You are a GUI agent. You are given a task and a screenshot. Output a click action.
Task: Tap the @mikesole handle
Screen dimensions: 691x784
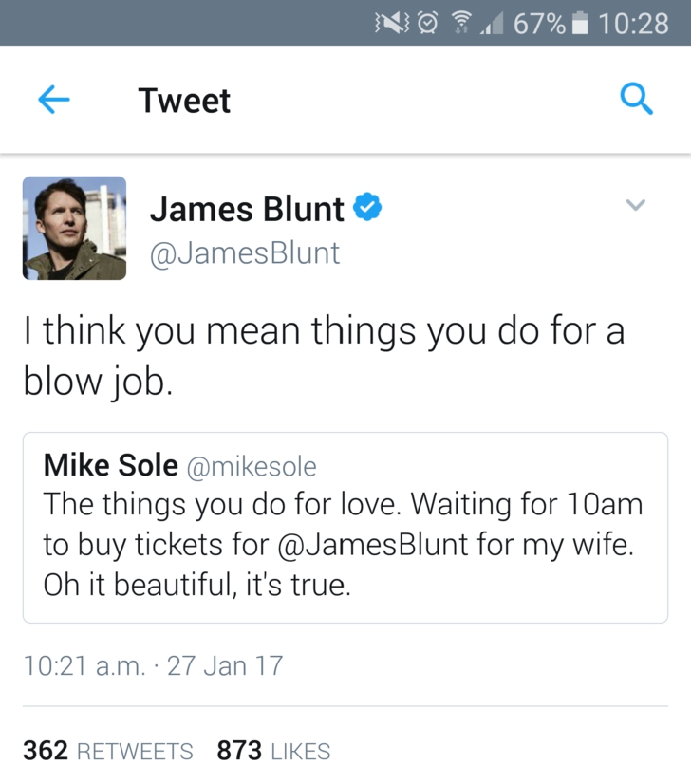coord(251,466)
